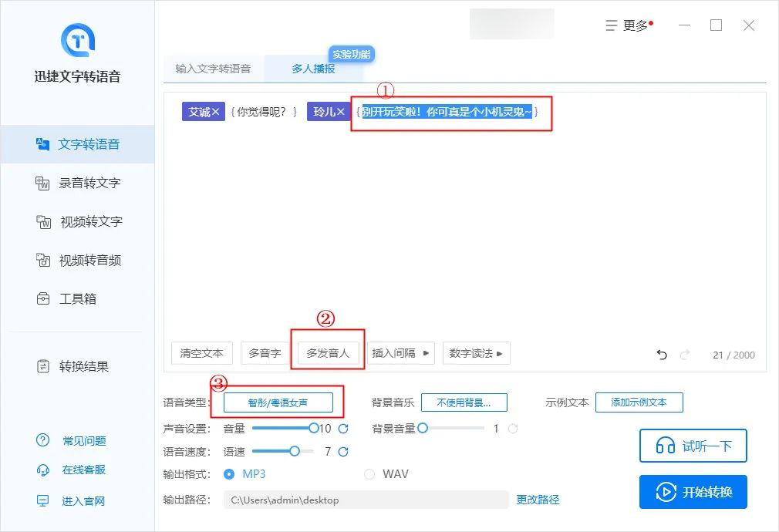
Task: Click the toolbox briefcase icon
Action: click(x=43, y=299)
